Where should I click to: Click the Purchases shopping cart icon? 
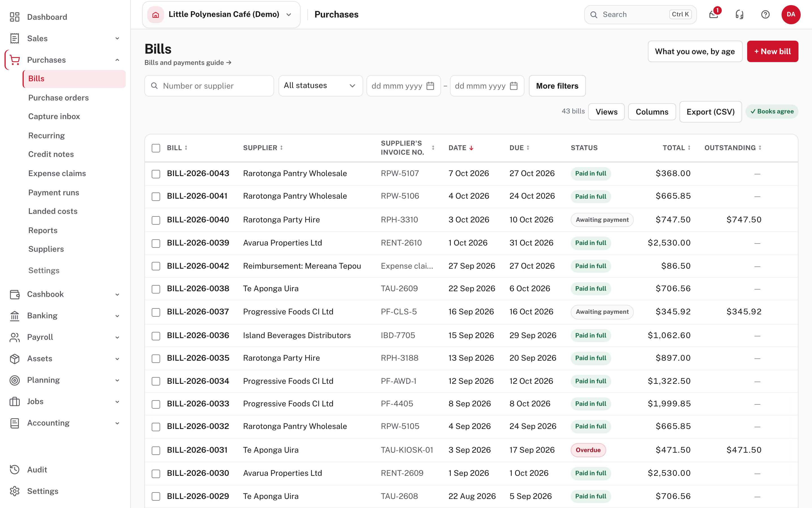tap(14, 60)
